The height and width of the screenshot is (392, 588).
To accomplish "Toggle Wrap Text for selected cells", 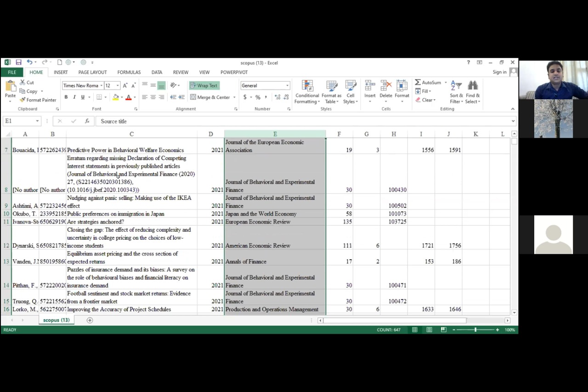I will point(204,85).
